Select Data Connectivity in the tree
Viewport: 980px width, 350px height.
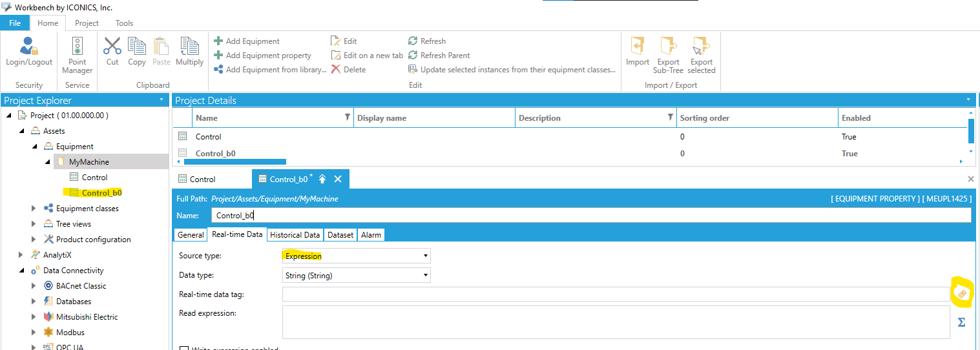73,271
